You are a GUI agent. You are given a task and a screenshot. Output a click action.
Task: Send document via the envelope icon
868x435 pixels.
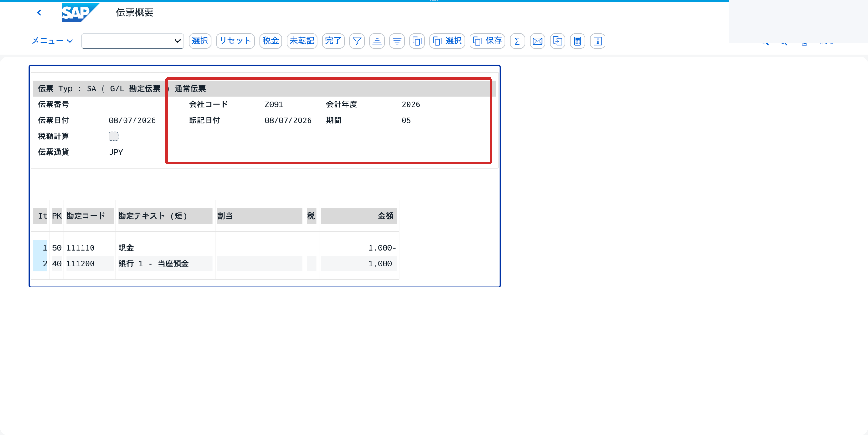click(537, 41)
